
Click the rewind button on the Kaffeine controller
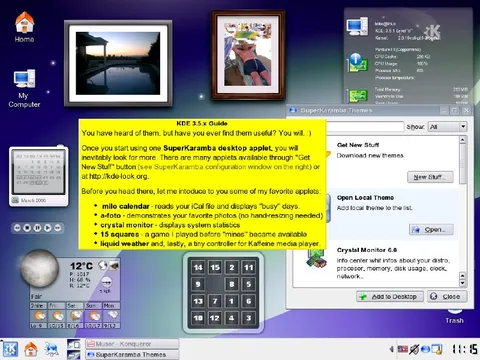(17, 228)
